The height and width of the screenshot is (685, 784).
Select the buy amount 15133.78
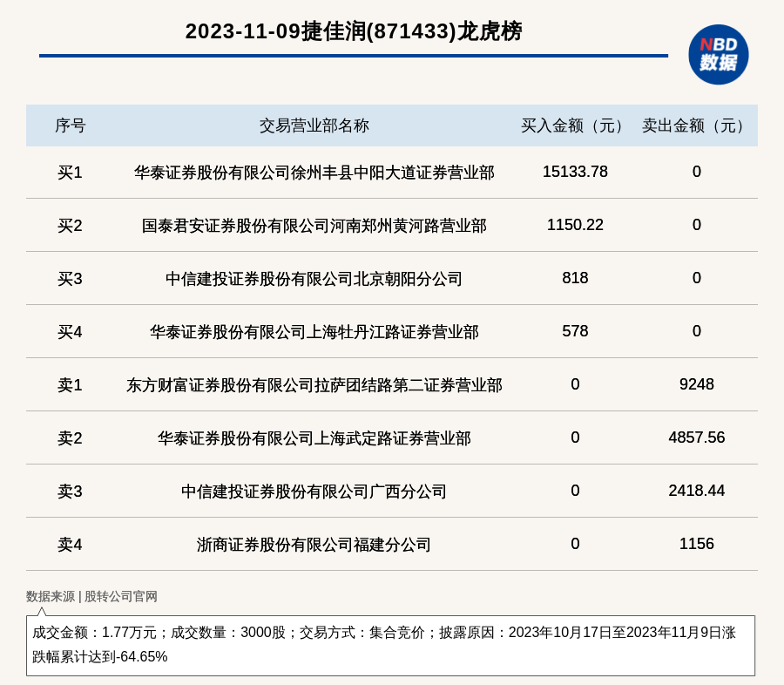tap(575, 172)
